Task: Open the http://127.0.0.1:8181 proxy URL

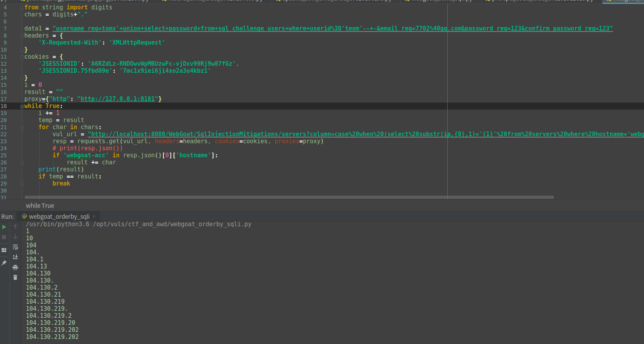Action: tap(118, 99)
